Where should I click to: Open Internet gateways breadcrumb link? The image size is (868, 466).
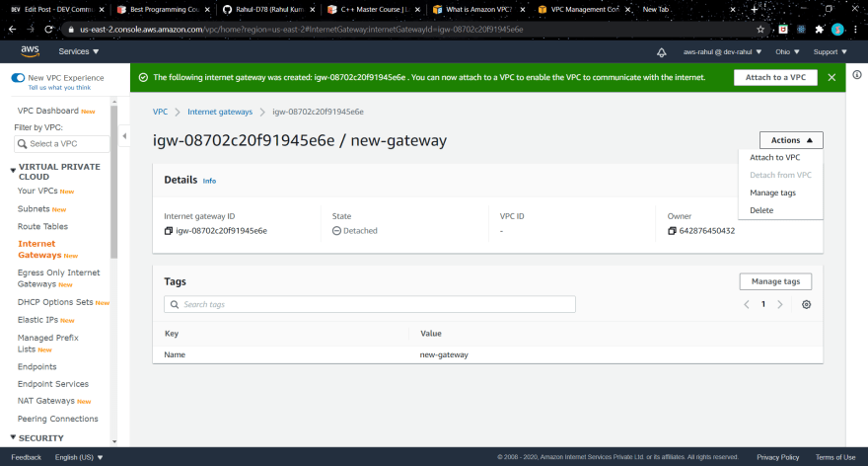220,112
